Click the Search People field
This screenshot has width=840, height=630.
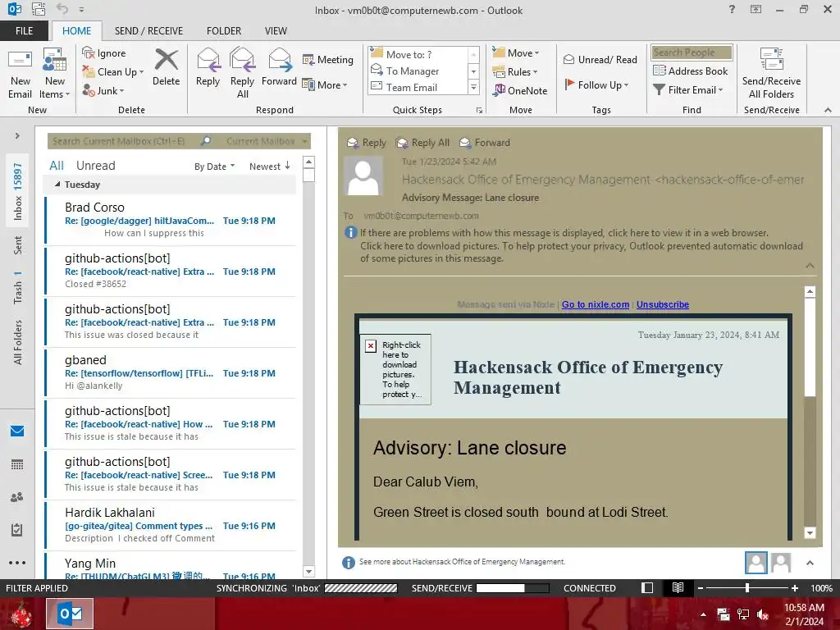click(692, 52)
